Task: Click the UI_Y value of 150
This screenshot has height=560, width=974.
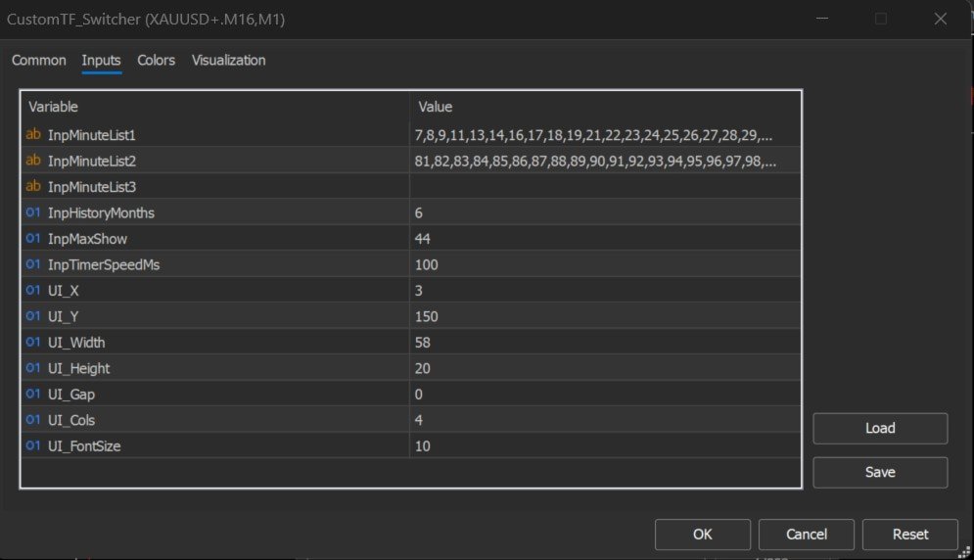Action: click(x=427, y=316)
